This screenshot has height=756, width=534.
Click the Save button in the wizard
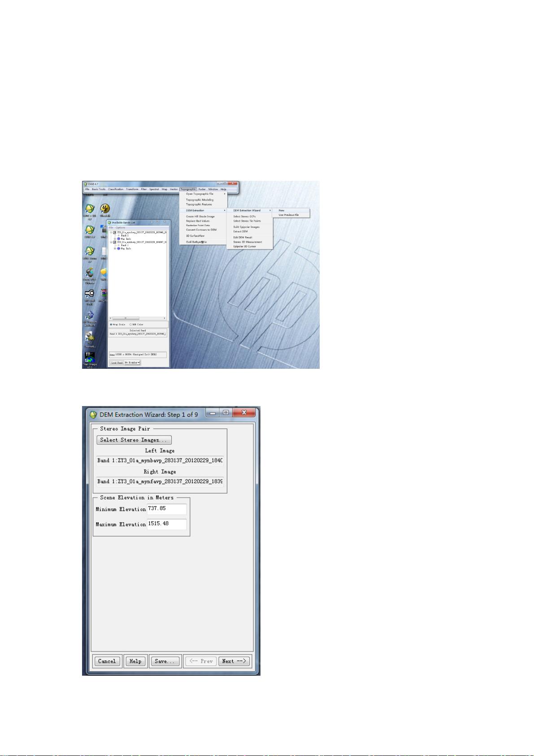click(164, 661)
